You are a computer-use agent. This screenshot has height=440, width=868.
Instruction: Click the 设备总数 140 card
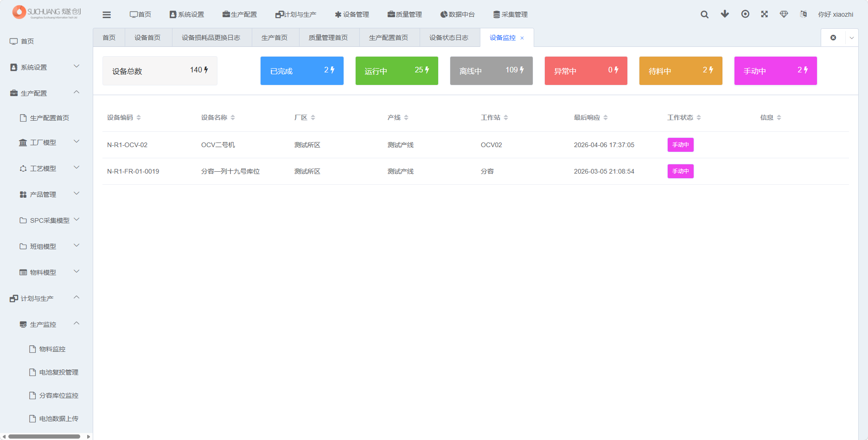pyautogui.click(x=160, y=71)
